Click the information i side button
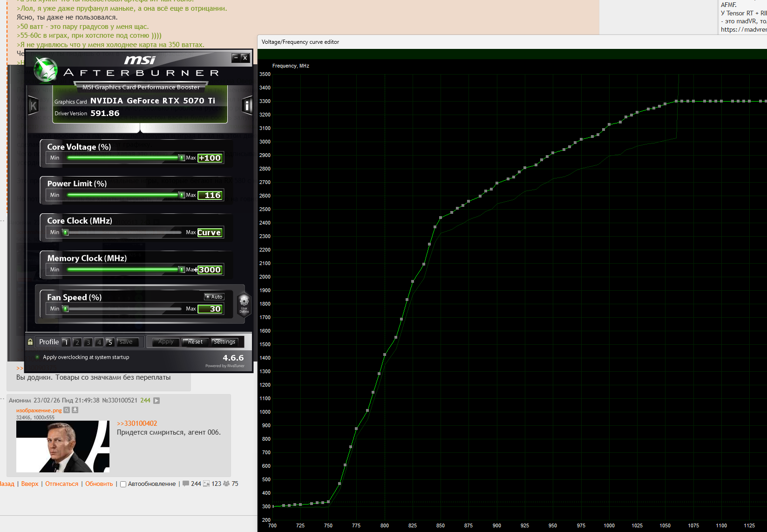Viewport: 767px width, 532px height. [247, 106]
